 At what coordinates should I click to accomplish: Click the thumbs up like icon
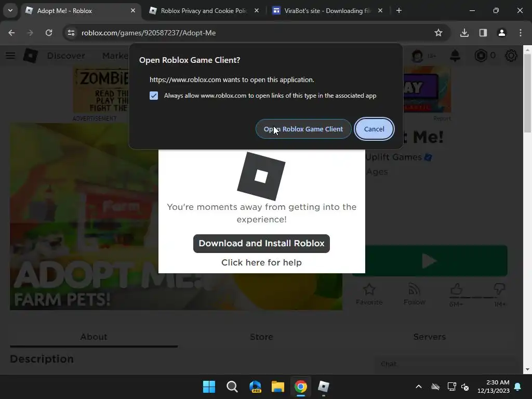tap(456, 289)
